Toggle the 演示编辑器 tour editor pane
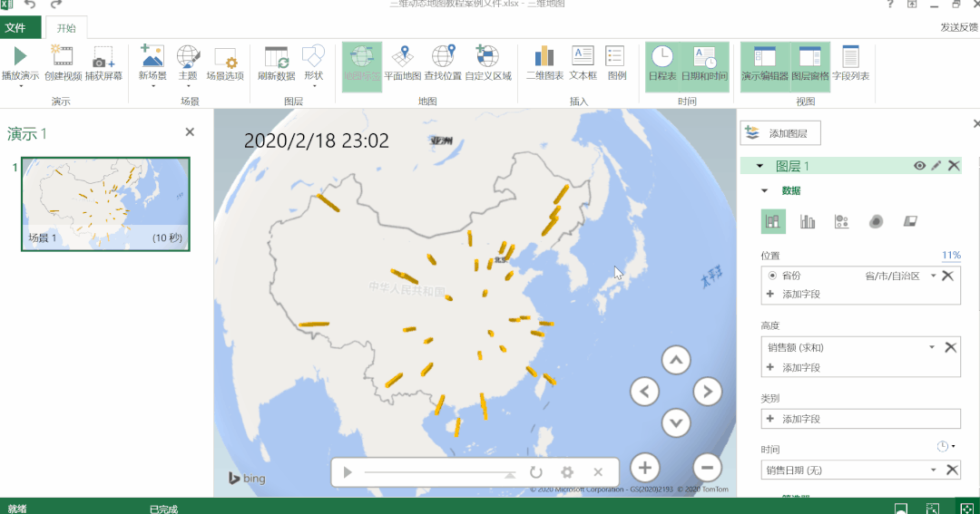 (x=765, y=67)
